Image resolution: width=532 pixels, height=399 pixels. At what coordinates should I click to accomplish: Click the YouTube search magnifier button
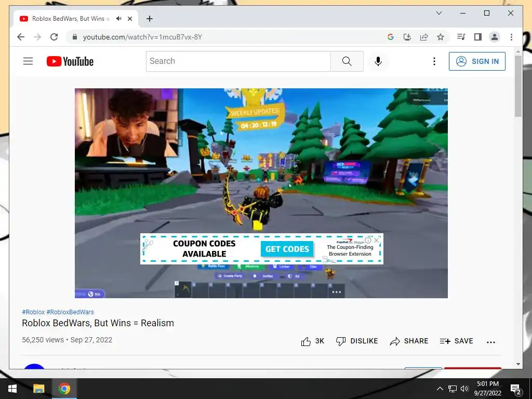point(347,61)
